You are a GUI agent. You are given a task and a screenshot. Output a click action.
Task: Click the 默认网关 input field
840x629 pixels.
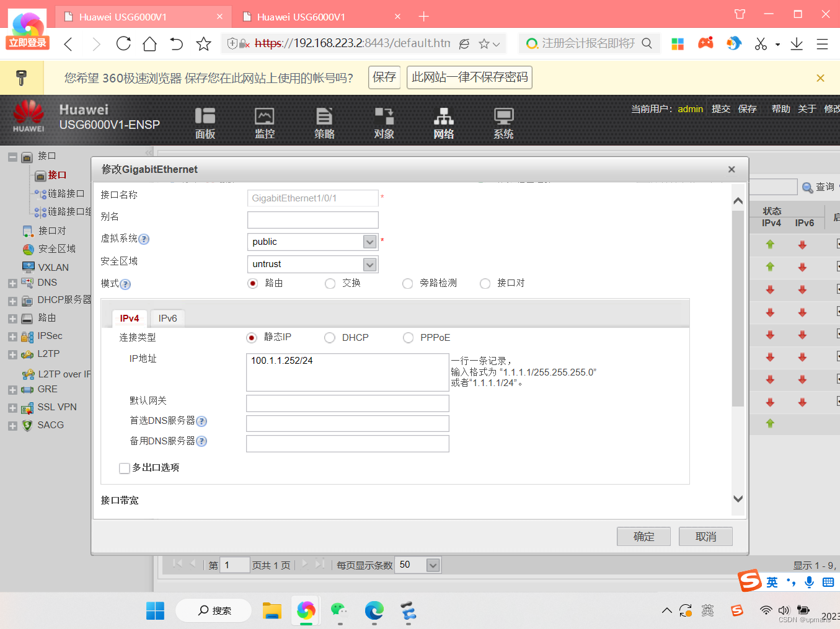pos(347,403)
